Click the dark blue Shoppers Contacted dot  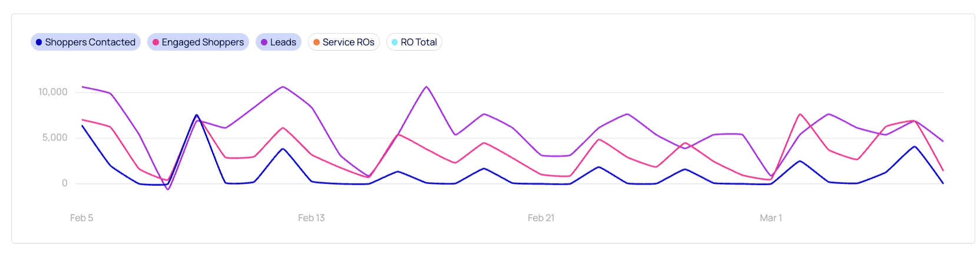pos(39,42)
